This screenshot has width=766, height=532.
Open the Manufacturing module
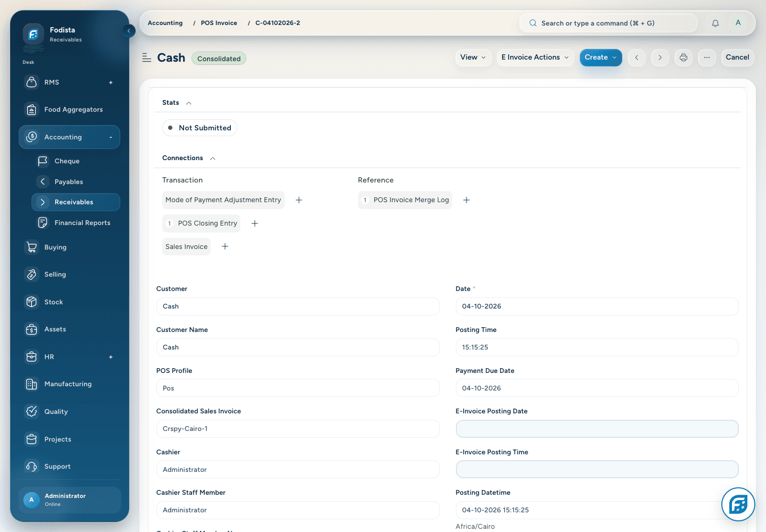pyautogui.click(x=69, y=384)
